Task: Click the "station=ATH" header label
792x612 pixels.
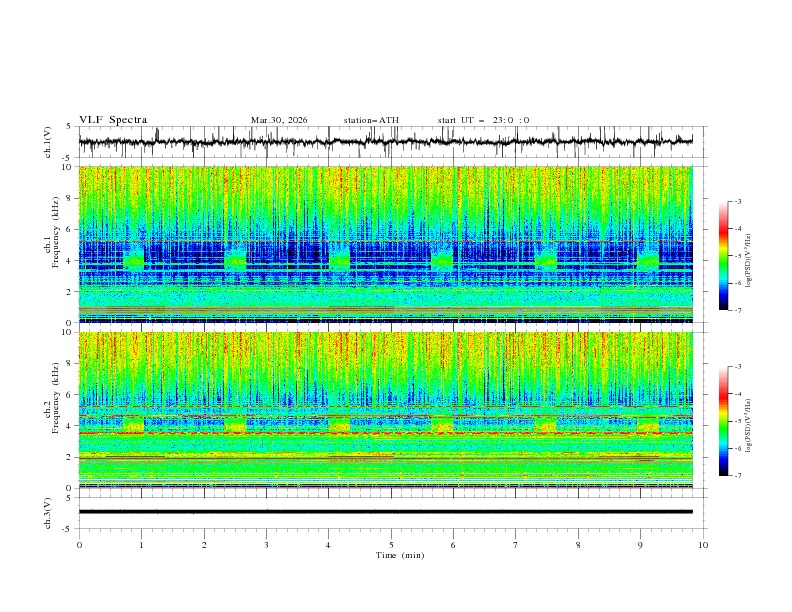Action: [x=371, y=120]
